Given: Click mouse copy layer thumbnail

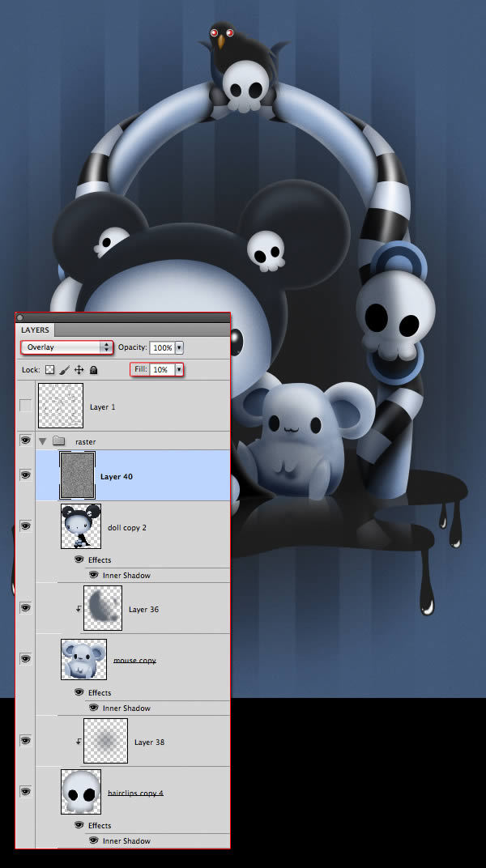Looking at the screenshot, I should 83,659.
